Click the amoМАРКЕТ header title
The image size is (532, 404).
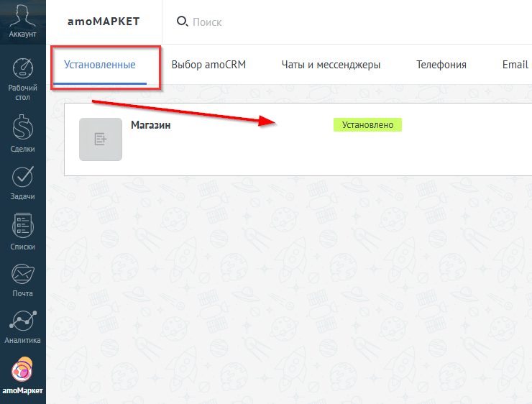click(x=104, y=22)
